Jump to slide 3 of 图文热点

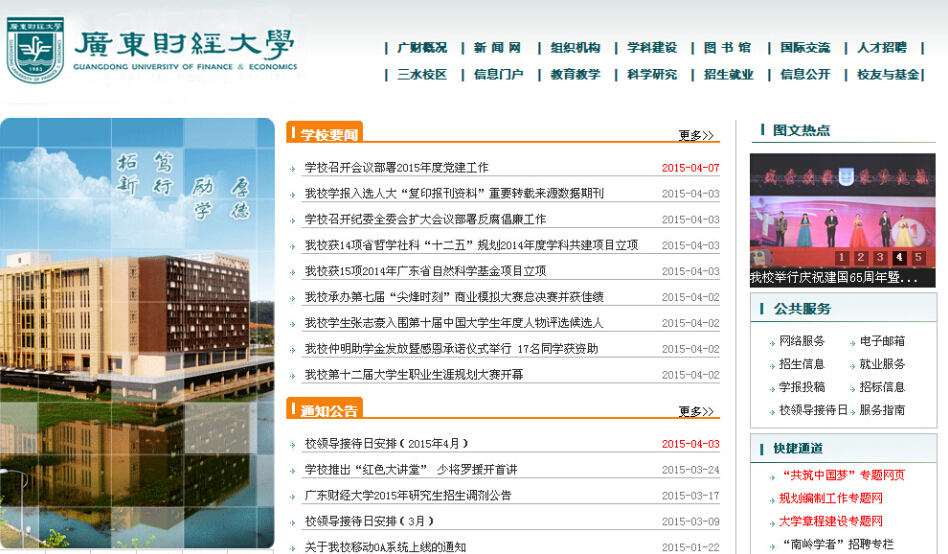point(880,258)
